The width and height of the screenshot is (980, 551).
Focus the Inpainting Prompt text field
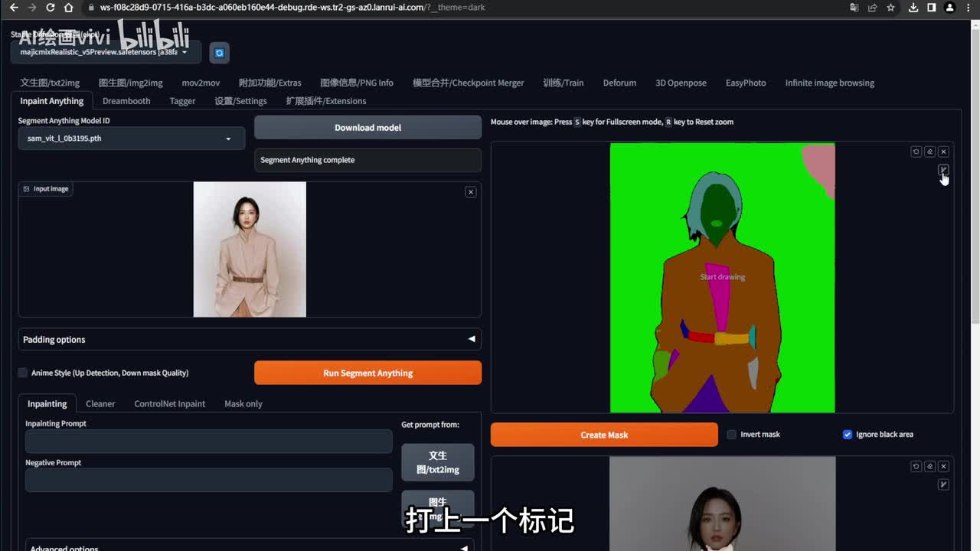click(208, 442)
